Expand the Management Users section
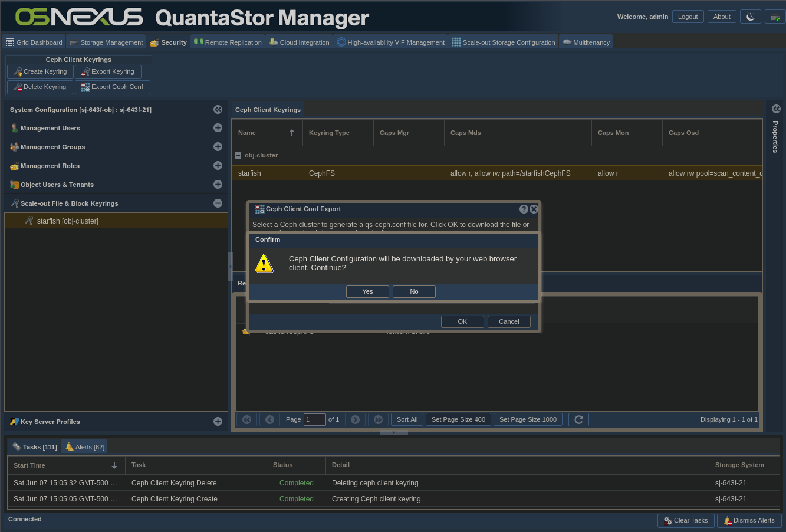Image resolution: width=786 pixels, height=532 pixels. click(218, 128)
